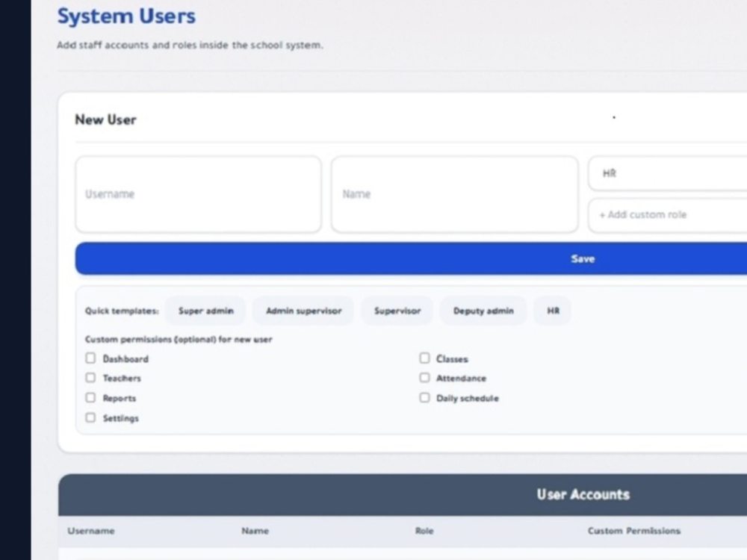This screenshot has height=560, width=747.
Task: Open the HR role dropdown
Action: point(667,173)
